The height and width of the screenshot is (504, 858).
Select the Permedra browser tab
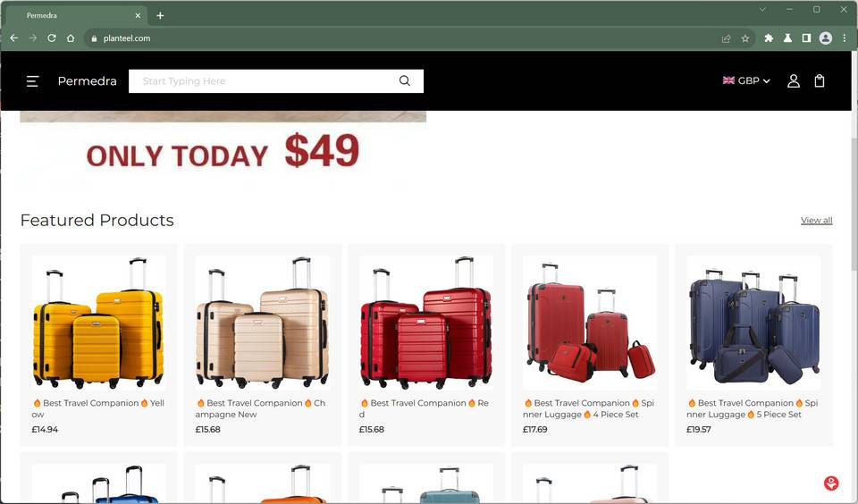[77, 15]
